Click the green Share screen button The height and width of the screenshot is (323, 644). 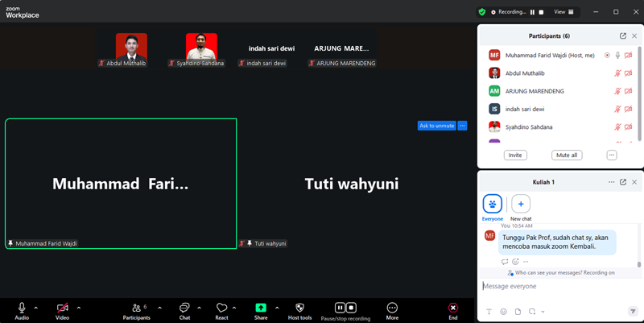(261, 311)
